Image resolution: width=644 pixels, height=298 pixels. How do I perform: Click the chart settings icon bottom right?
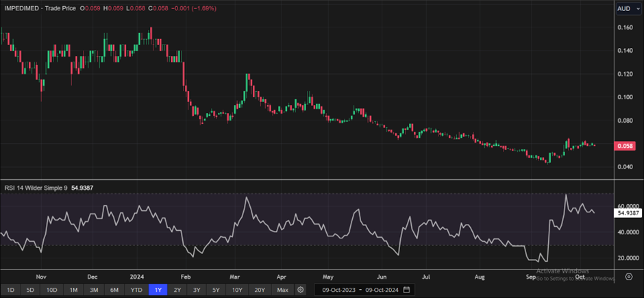(629, 277)
